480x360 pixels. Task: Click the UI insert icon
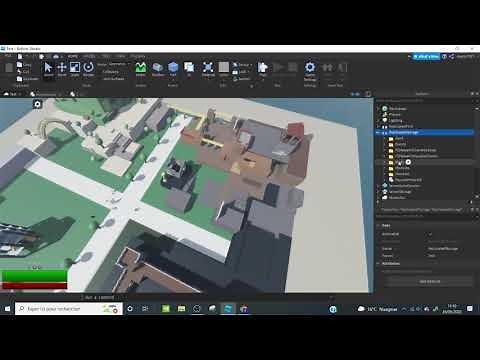(189, 69)
